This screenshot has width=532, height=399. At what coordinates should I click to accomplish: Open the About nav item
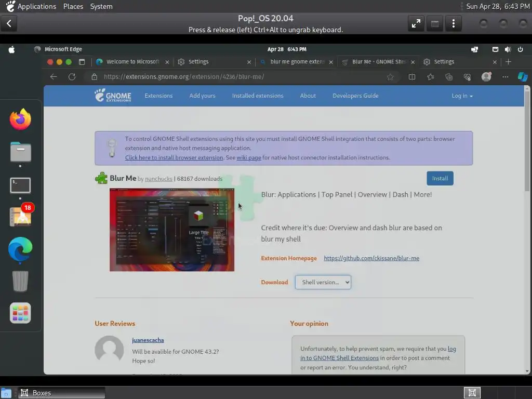pos(308,96)
